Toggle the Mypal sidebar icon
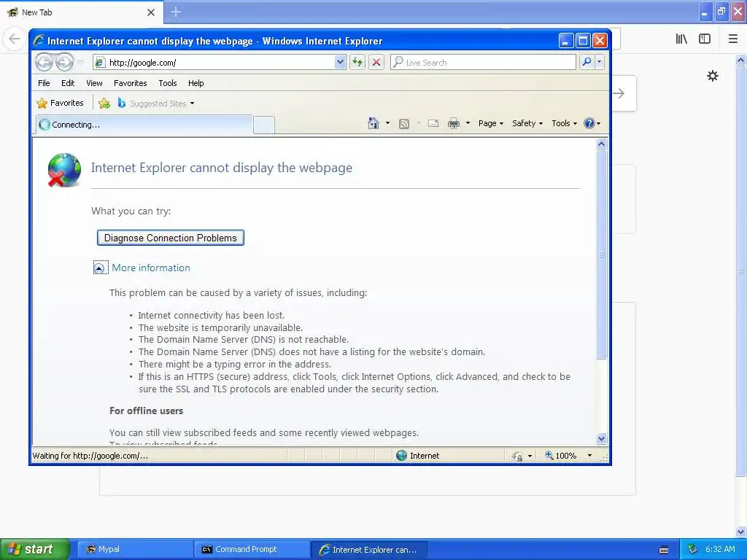Viewport: 747px width, 560px height. (705, 39)
